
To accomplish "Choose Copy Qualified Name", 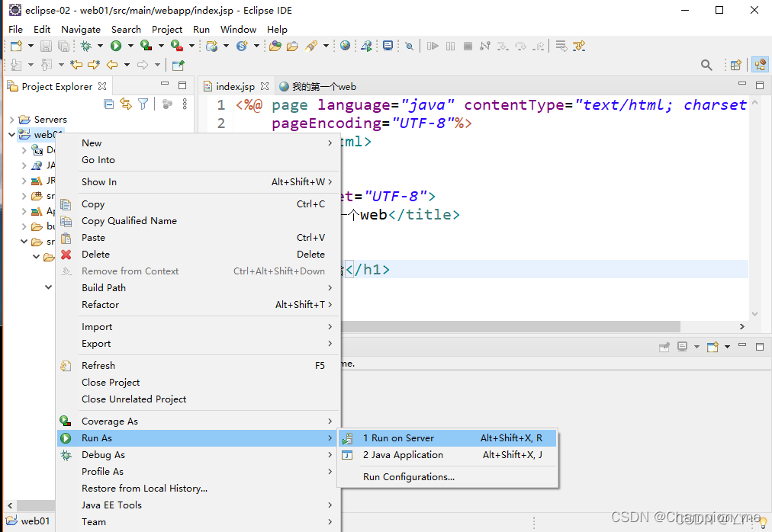I will coord(198,220).
